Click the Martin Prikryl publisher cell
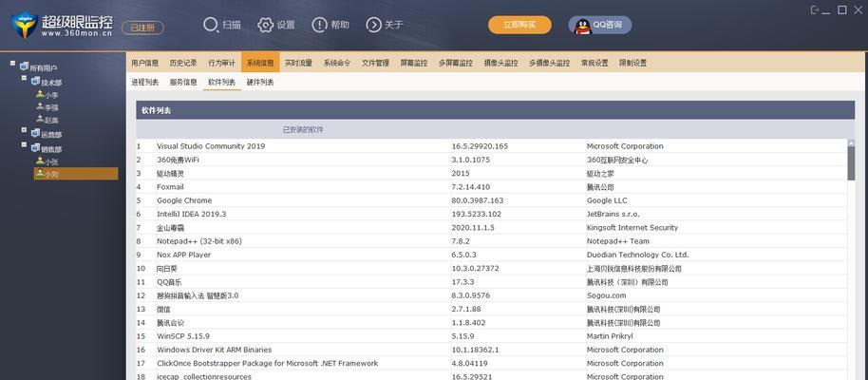 click(610, 336)
